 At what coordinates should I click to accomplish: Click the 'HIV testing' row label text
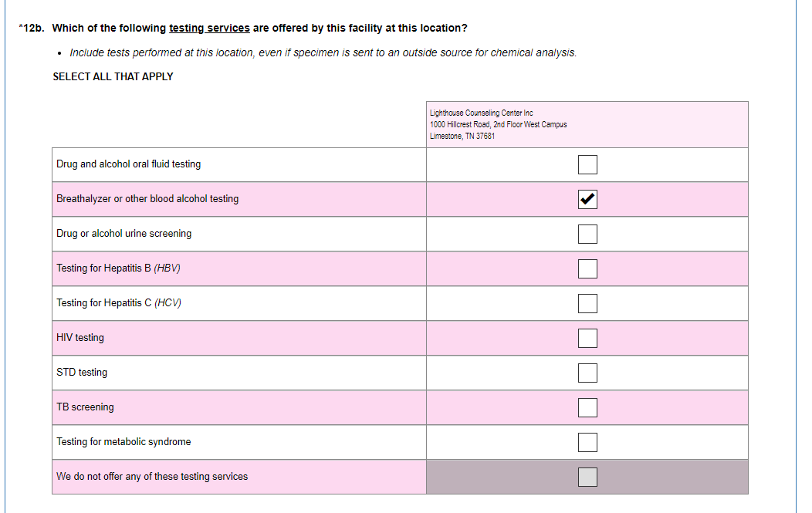(80, 338)
